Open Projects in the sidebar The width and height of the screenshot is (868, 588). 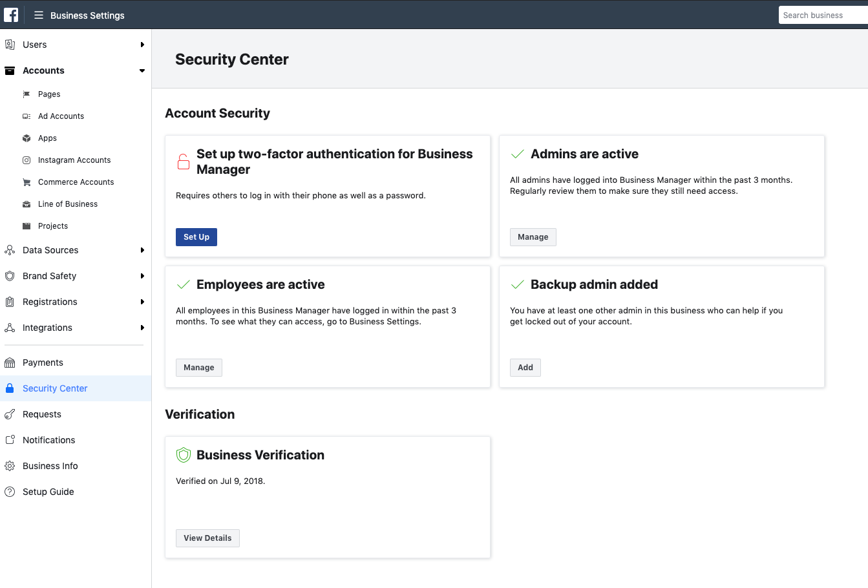pos(53,226)
